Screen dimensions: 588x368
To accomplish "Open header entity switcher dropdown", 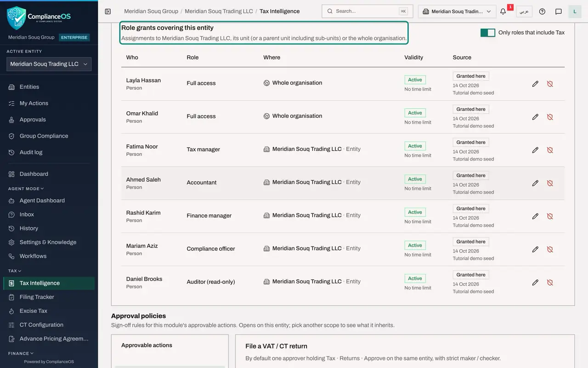I will point(457,11).
